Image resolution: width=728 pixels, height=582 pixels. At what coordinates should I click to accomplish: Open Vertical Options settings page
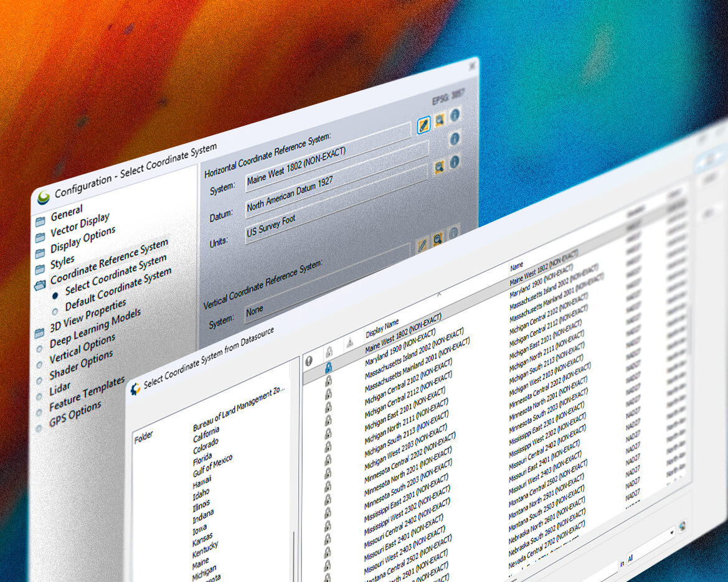tap(82, 349)
